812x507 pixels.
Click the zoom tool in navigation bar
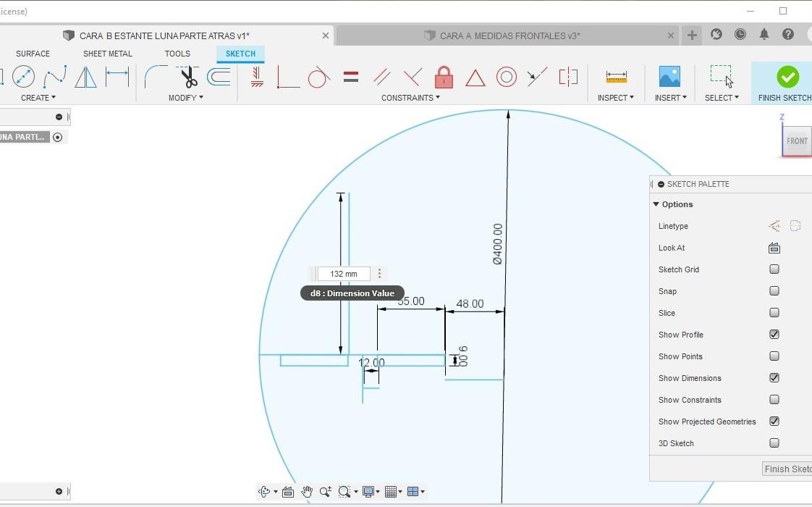(x=325, y=492)
